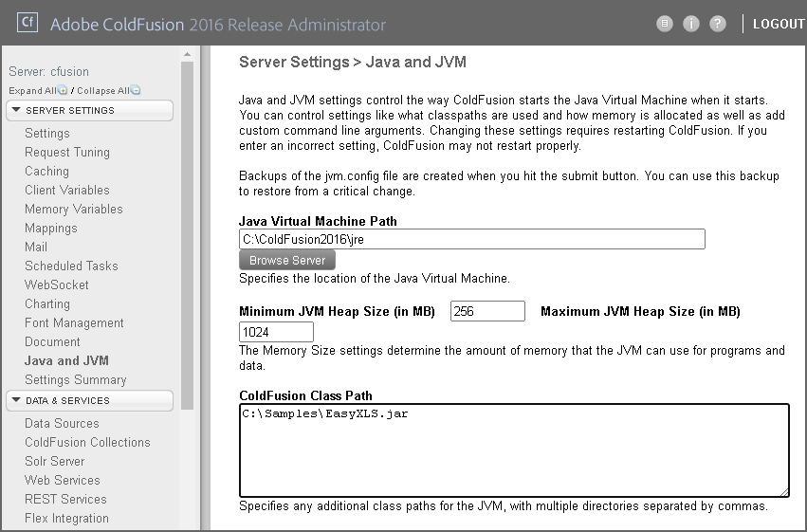
Task: Select Java and JVM in sidebar
Action: [67, 361]
